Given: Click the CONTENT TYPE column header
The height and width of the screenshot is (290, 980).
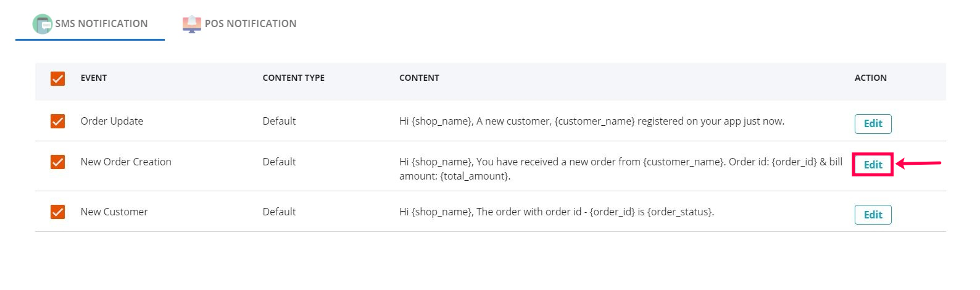Looking at the screenshot, I should tap(293, 78).
